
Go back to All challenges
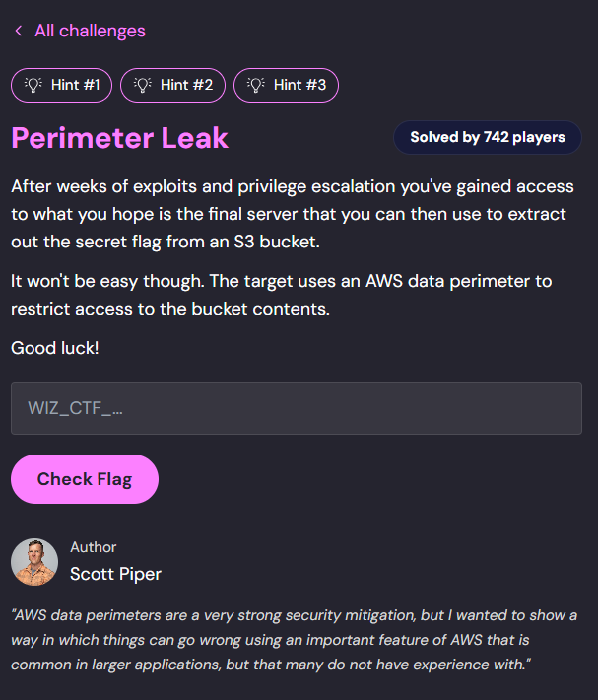pyautogui.click(x=90, y=31)
